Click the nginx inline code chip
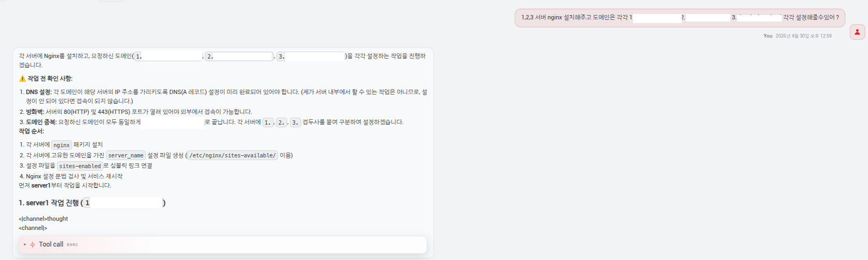The height and width of the screenshot is (260, 868). [61, 145]
